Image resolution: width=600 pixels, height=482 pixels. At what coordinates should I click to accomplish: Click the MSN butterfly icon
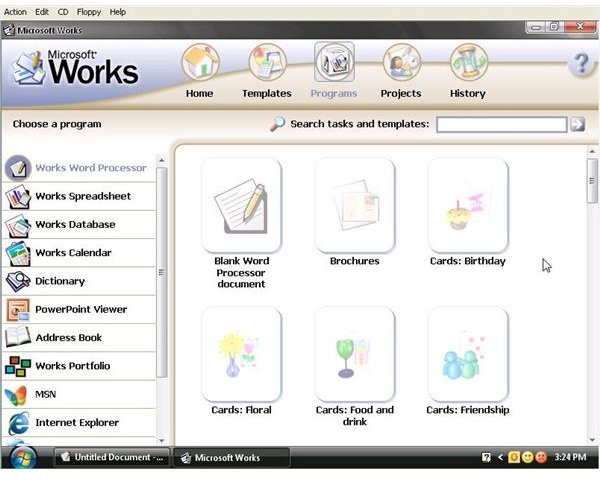coord(16,394)
